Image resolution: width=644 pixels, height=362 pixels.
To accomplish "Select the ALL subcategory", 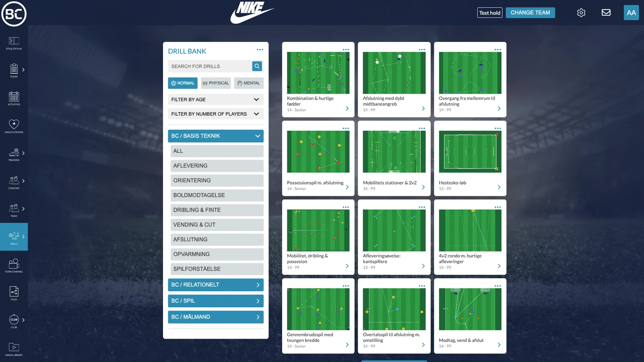I will point(217,151).
